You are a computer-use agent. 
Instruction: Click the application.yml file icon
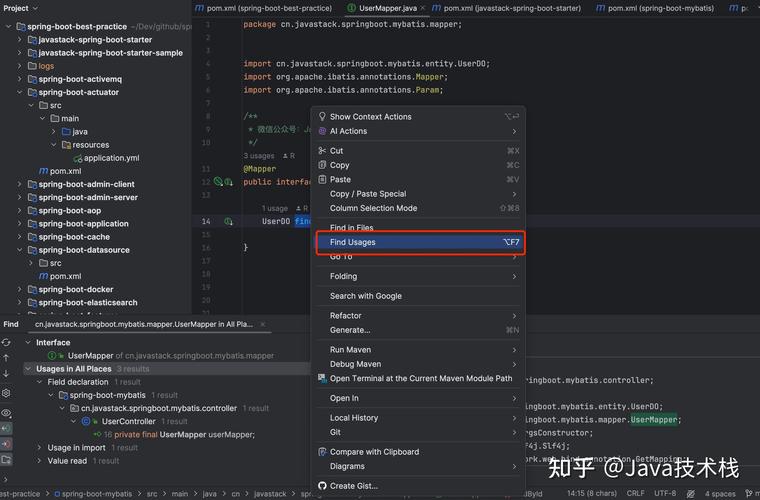(x=78, y=158)
